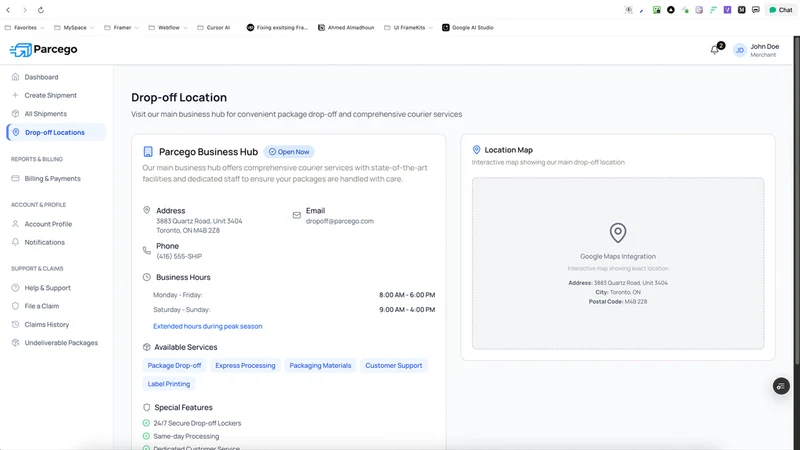Click the Account Profile person icon
Screen dimensions: 800x450
[15, 224]
